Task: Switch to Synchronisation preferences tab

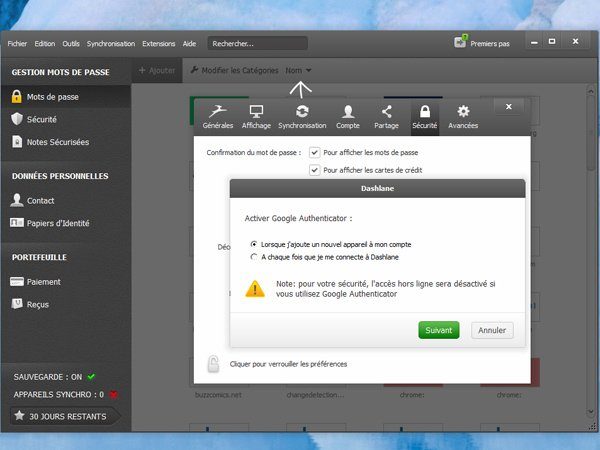Action: (x=302, y=117)
